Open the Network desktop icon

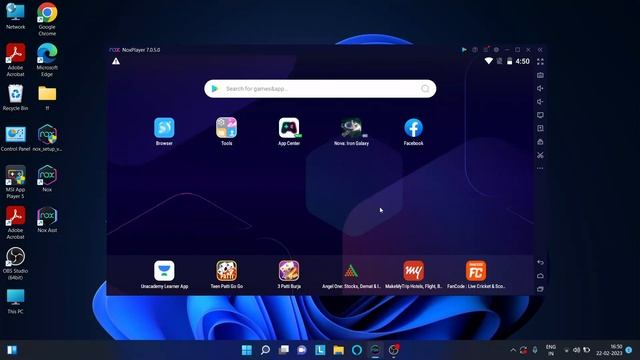click(16, 16)
